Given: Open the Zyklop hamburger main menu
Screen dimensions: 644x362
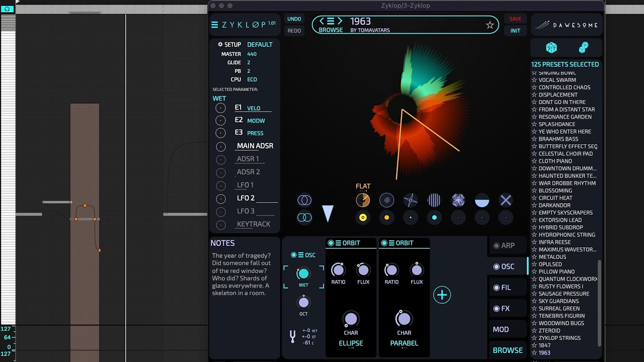Looking at the screenshot, I should tap(215, 25).
